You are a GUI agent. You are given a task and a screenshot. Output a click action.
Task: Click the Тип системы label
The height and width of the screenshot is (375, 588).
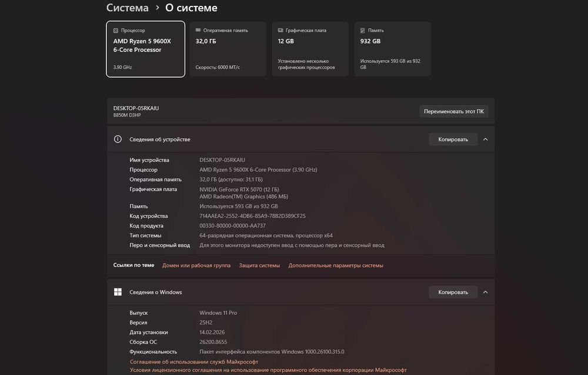(x=145, y=235)
